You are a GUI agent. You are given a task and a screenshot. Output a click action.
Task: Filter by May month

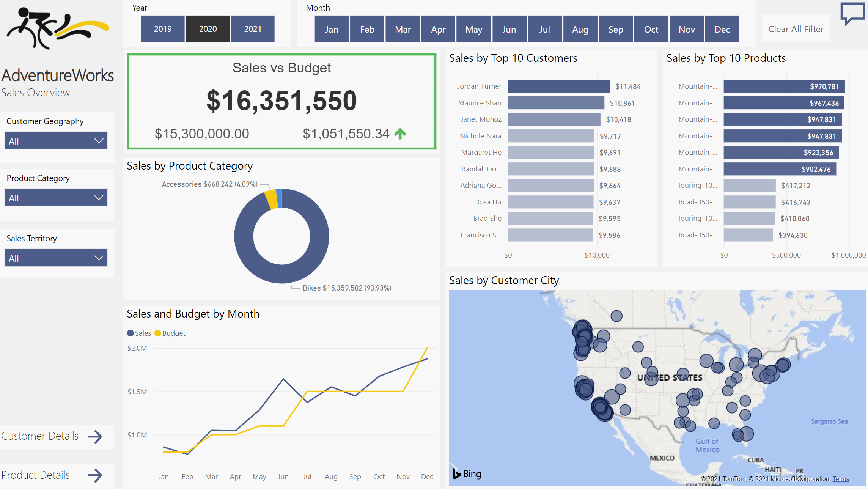pyautogui.click(x=474, y=29)
